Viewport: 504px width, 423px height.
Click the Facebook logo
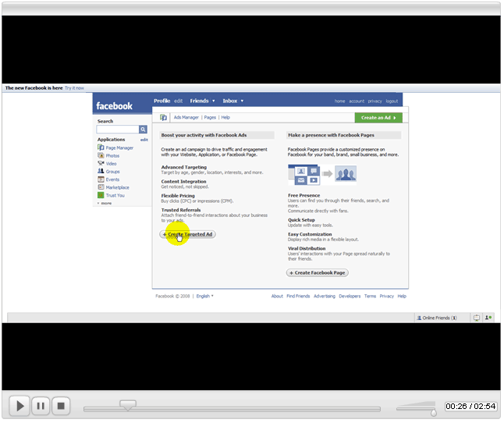(115, 106)
